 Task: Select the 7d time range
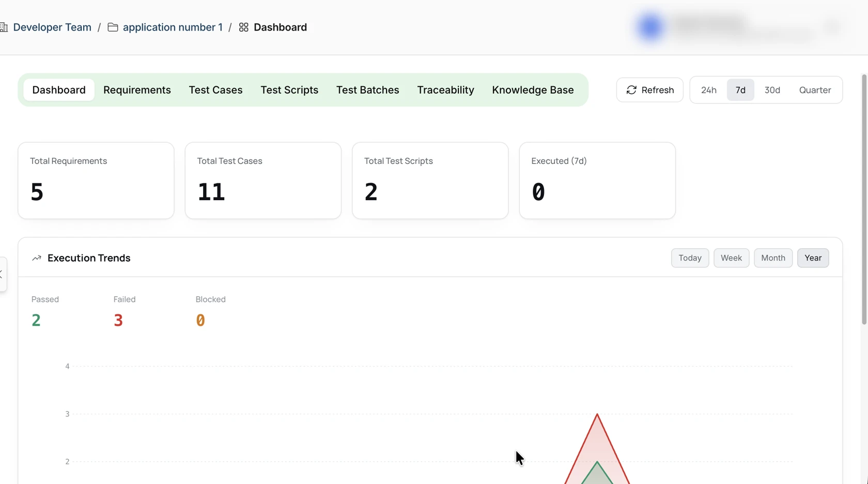740,90
